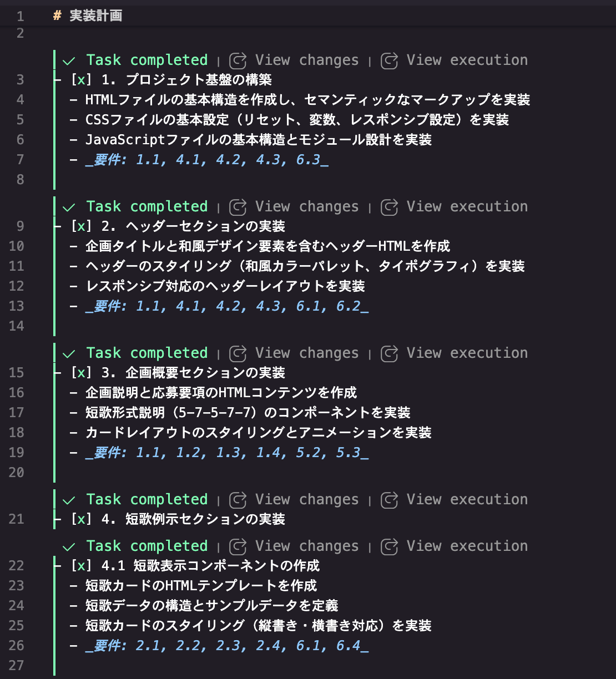Toggle the [x] checkbox for 1. プロジェクト基盤の構築
The height and width of the screenshot is (679, 616).
pyautogui.click(x=82, y=80)
